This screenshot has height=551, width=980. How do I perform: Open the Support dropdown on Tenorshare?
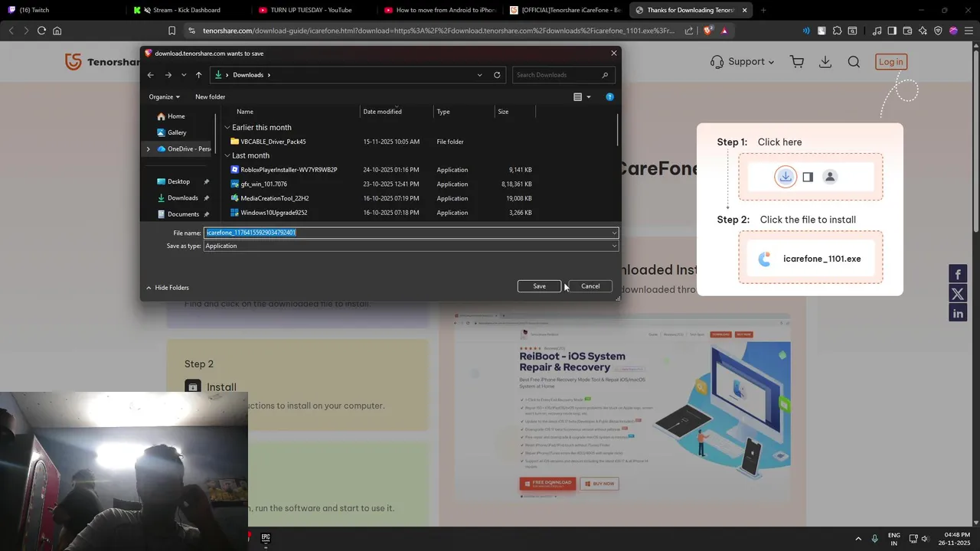tap(742, 62)
